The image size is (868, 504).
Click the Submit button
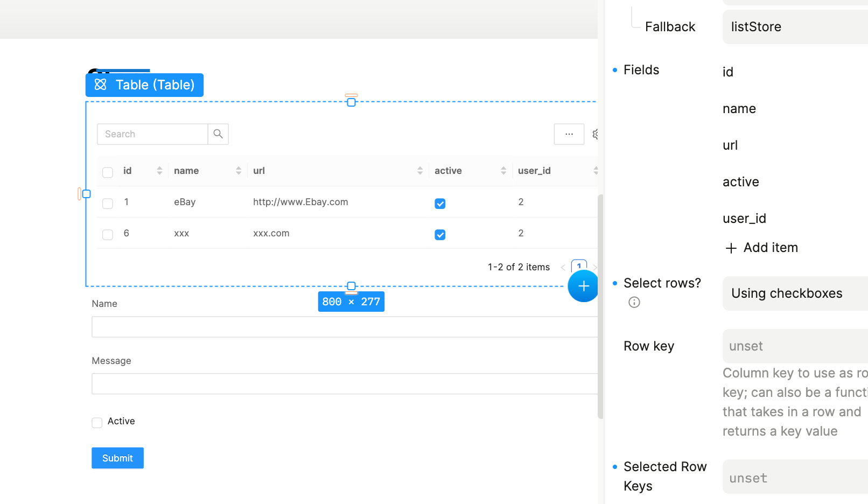tap(117, 458)
